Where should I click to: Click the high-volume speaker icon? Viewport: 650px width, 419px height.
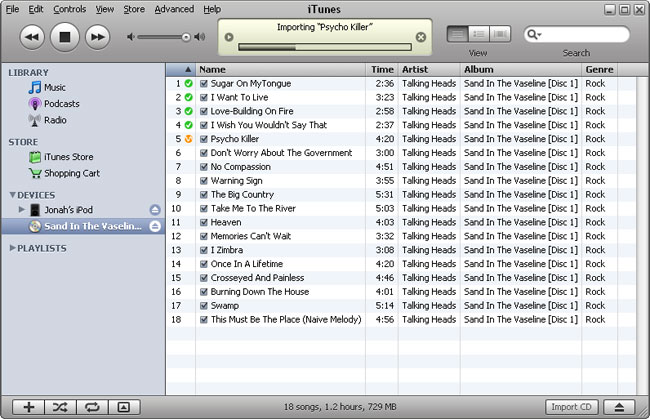click(200, 37)
